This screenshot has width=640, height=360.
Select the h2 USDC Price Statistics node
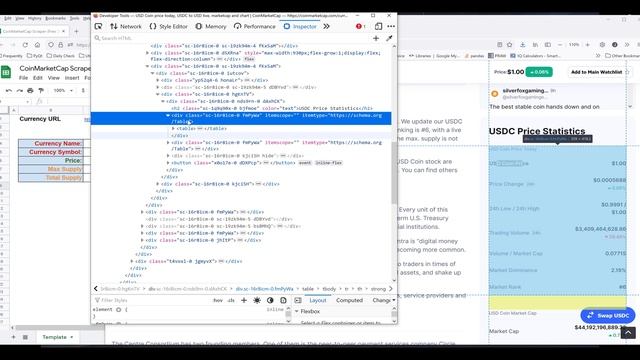pyautogui.click(x=272, y=108)
